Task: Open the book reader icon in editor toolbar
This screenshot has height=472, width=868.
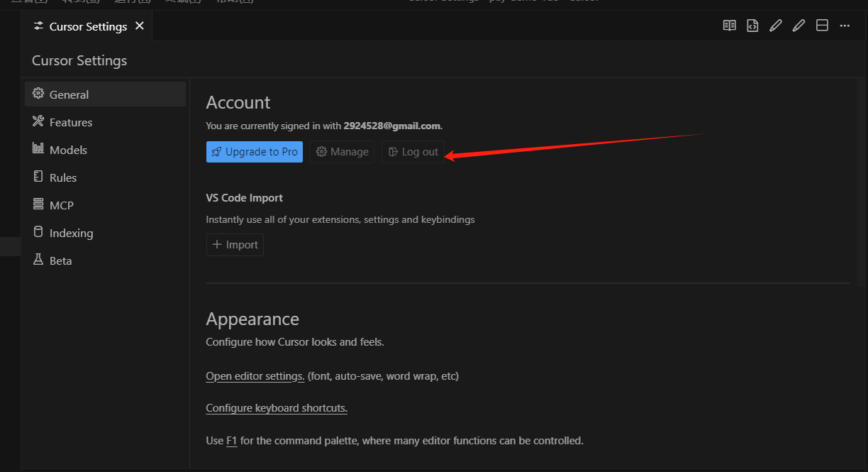Action: 729,26
